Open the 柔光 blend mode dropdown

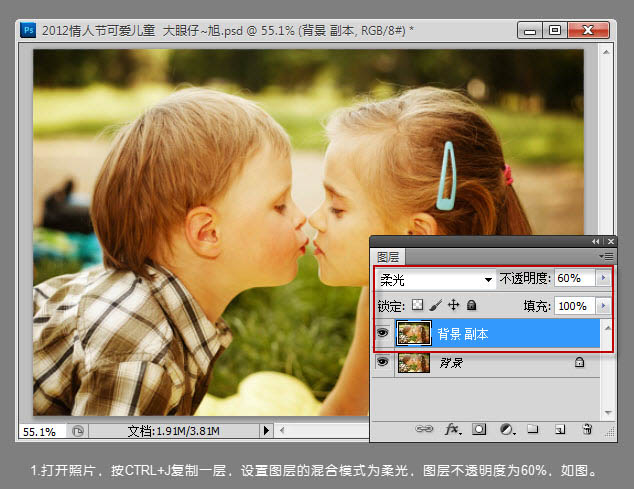[436, 278]
